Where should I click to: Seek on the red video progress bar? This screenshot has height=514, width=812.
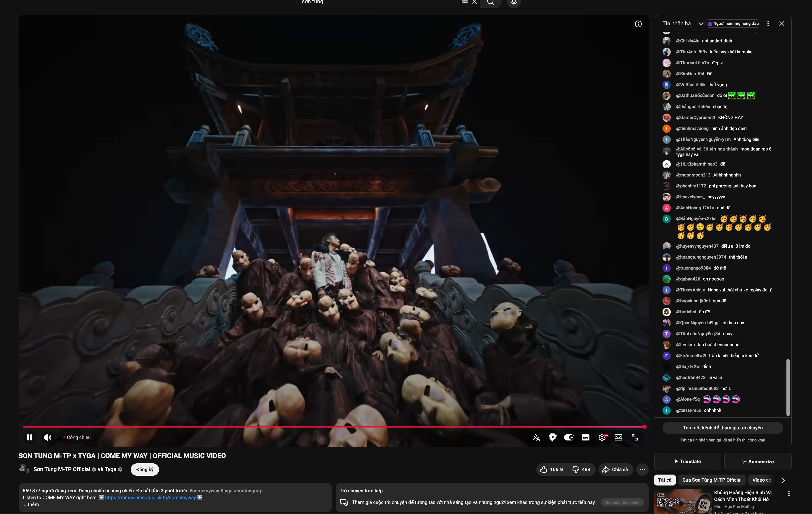tap(334, 427)
